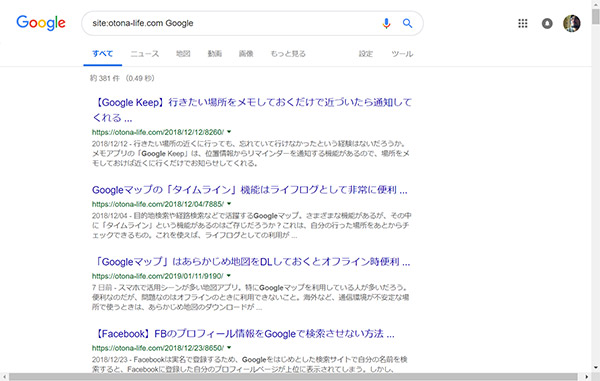Open the Google apps grid
Viewport: 600px width, 381px height.
click(x=523, y=23)
